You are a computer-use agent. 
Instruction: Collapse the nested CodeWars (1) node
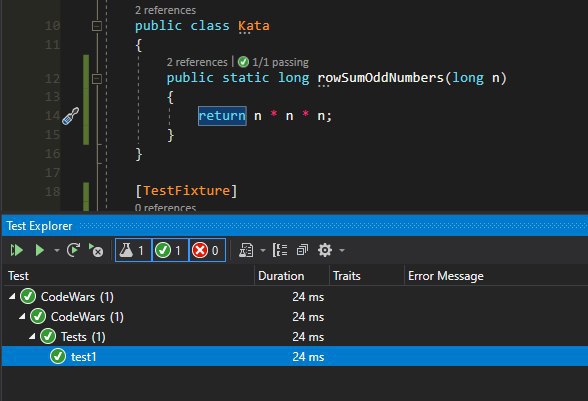pos(22,317)
